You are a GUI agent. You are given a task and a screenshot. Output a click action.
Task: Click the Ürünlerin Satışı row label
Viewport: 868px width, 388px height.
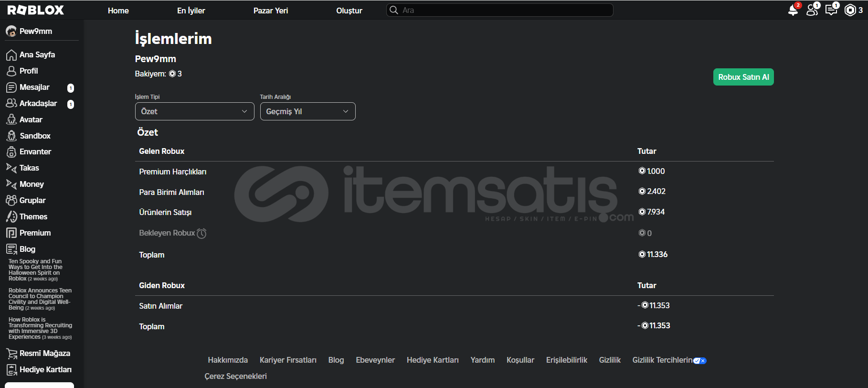(165, 212)
